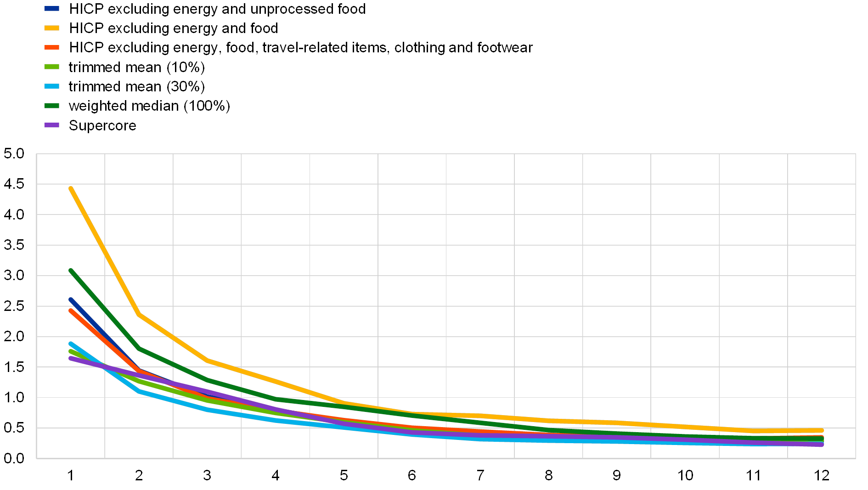
Task: Click the Supercore legend text
Action: (x=102, y=125)
